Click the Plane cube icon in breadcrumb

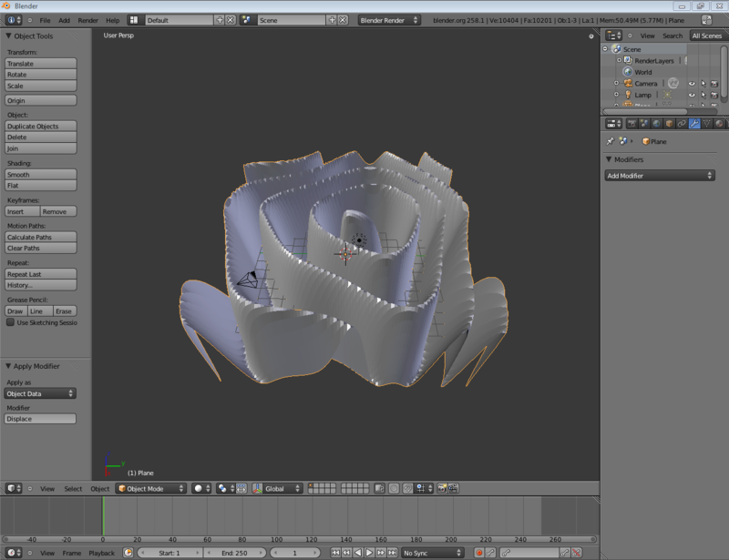point(645,141)
